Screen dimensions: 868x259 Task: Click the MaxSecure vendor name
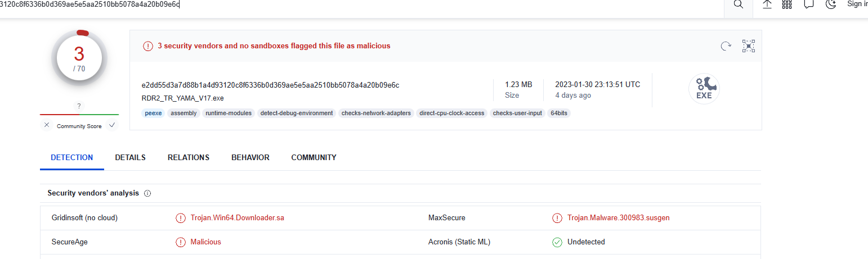click(447, 217)
